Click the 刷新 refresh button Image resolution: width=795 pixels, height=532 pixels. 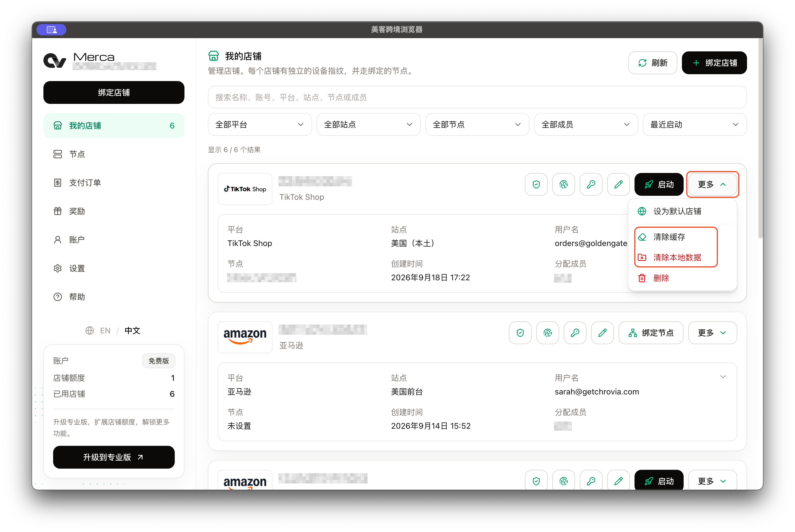[652, 63]
